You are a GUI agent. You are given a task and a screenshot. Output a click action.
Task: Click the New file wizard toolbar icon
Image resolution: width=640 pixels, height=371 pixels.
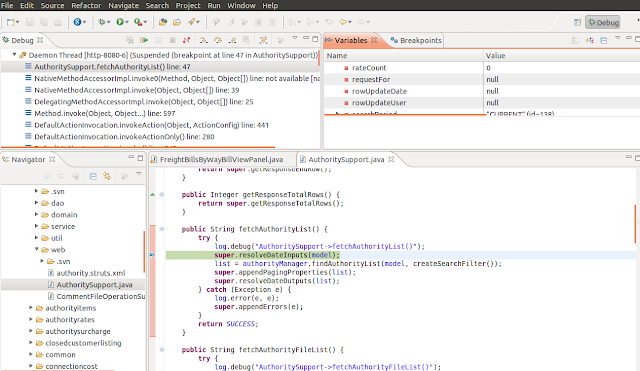click(x=11, y=22)
